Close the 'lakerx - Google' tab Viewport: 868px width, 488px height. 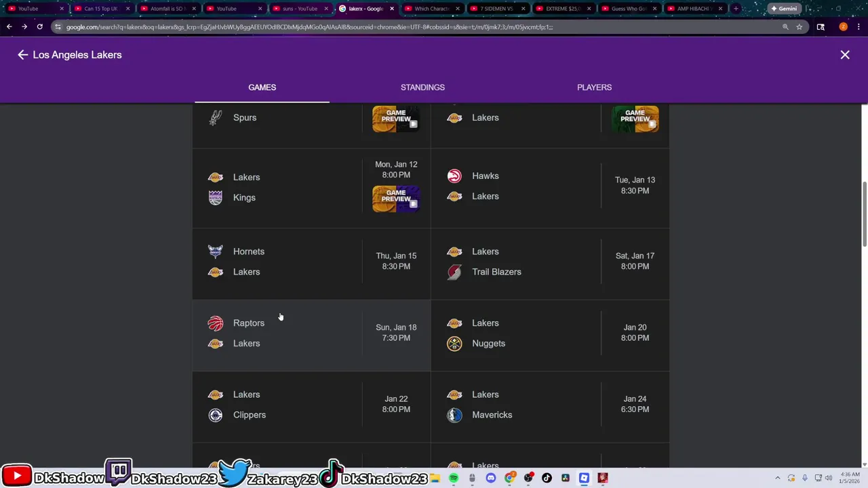[391, 9]
